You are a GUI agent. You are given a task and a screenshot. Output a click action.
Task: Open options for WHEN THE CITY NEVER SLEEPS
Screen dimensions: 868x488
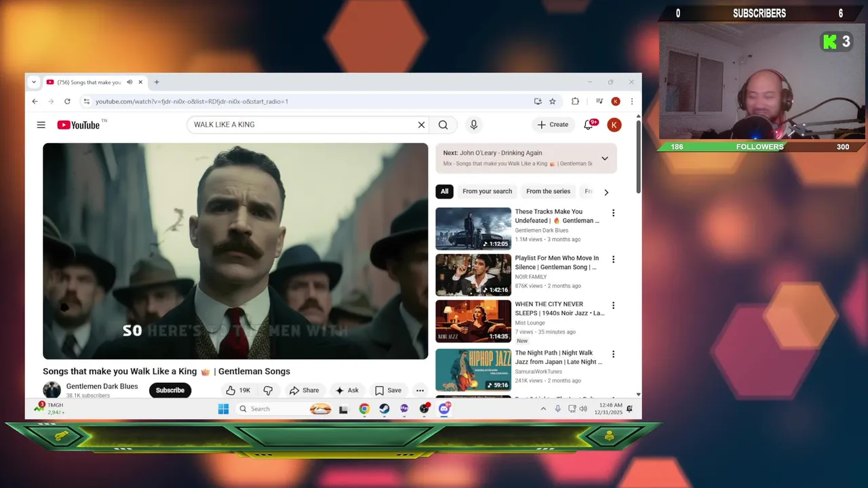click(613, 305)
